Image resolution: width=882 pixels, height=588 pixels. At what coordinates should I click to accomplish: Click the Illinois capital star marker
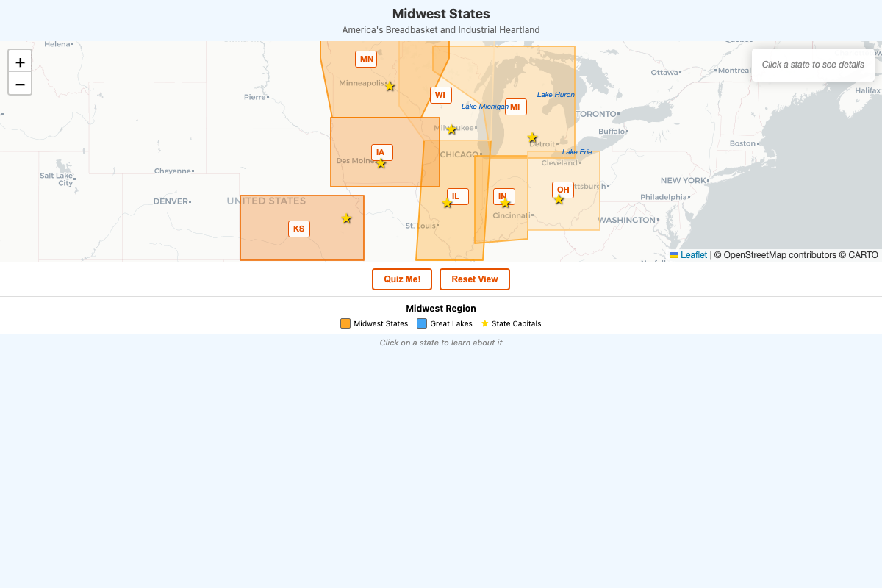446,203
